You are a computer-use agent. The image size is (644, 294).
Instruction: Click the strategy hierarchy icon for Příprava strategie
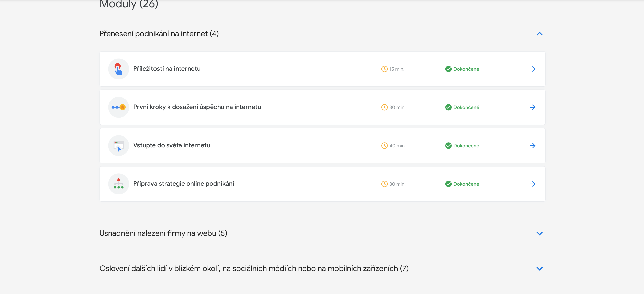click(118, 184)
